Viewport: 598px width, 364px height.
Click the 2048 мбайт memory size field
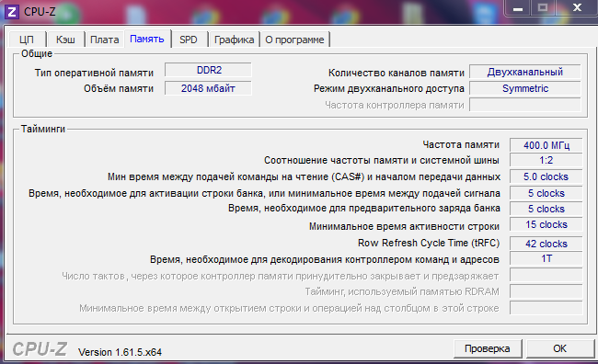pyautogui.click(x=208, y=88)
